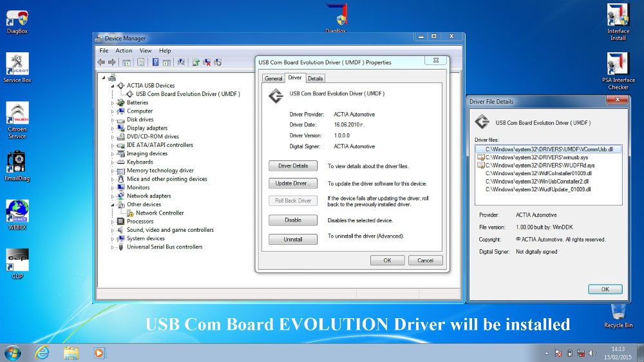Expand Universal Serial Bus controllers node
This screenshot has width=644, height=362.
113,247
